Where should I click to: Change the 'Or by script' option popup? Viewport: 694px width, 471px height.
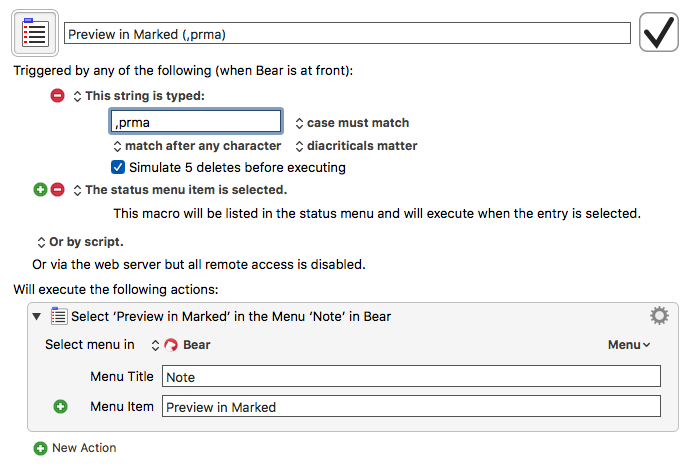click(x=80, y=242)
